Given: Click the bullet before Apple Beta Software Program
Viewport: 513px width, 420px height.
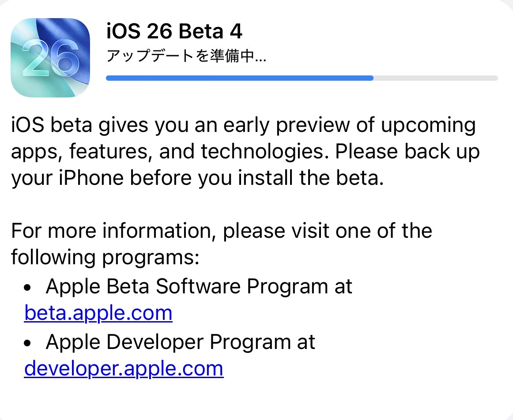Looking at the screenshot, I should tap(28, 288).
